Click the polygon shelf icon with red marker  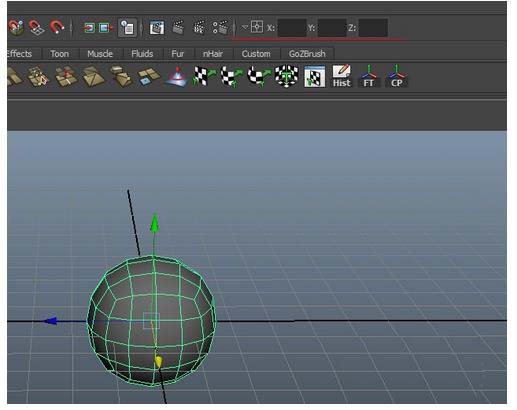pos(66,77)
